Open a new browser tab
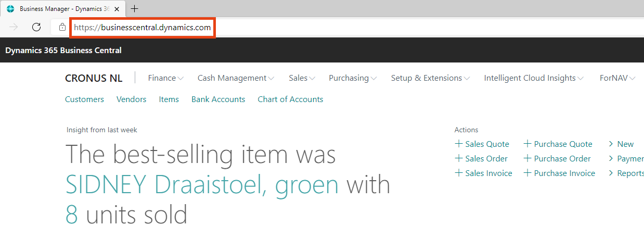 click(x=135, y=9)
